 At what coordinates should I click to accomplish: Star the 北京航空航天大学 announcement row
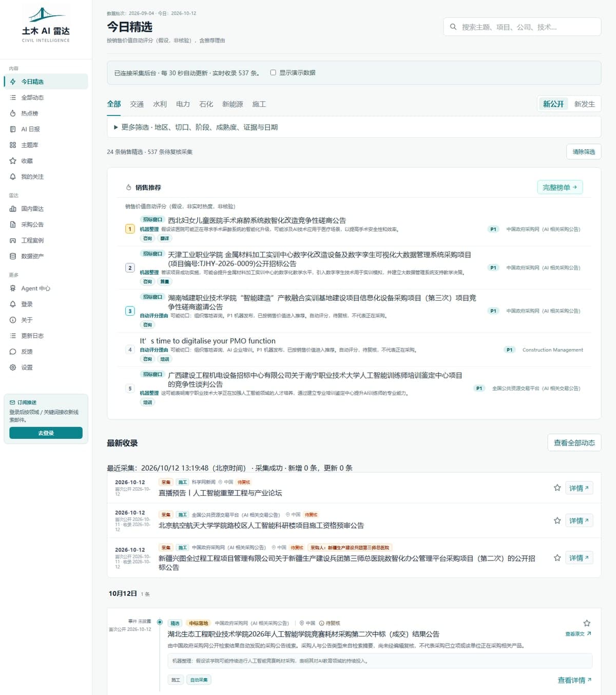click(557, 520)
